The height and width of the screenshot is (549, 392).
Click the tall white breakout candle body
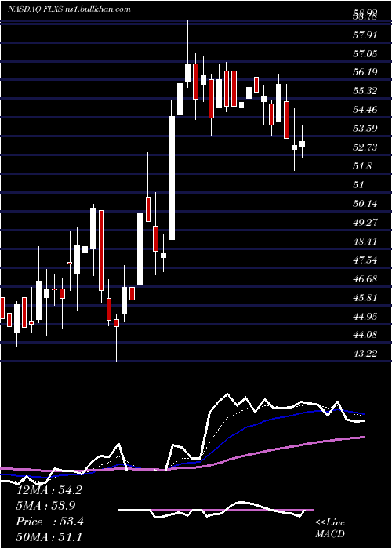(x=172, y=178)
